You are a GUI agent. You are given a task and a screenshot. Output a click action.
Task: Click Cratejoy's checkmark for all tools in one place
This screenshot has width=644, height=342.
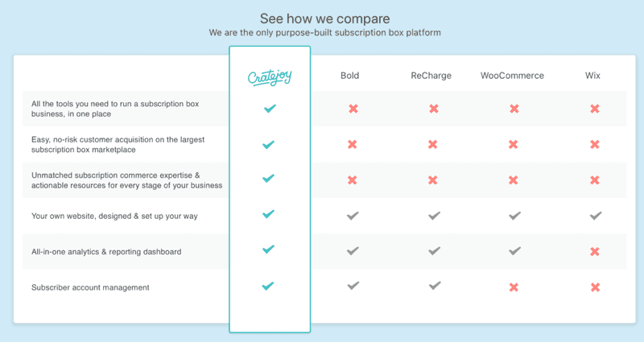tap(269, 108)
